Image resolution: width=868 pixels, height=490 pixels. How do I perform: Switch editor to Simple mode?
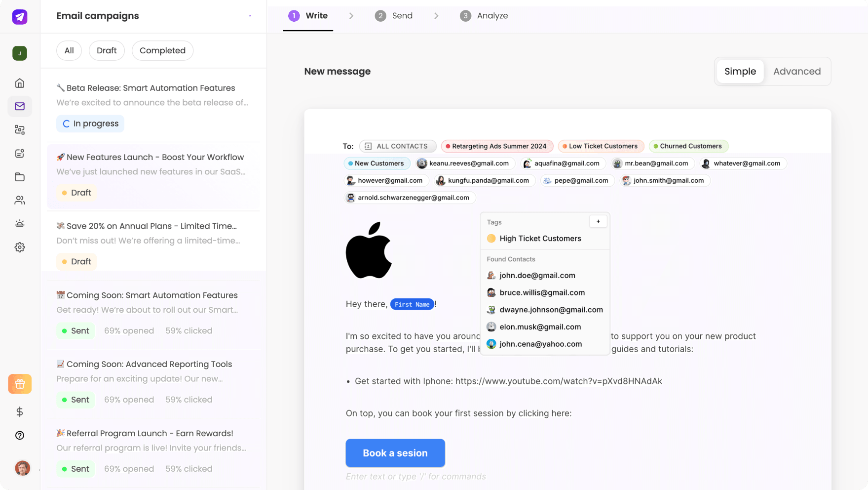[740, 71]
